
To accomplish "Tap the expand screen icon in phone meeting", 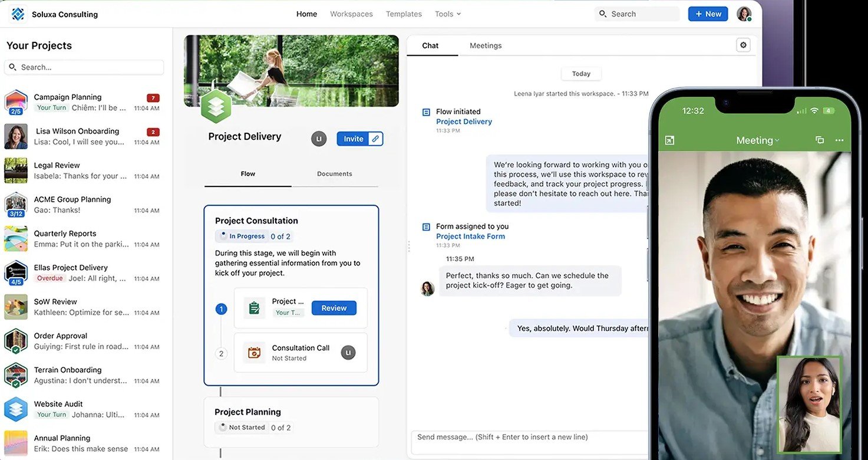I will [669, 140].
